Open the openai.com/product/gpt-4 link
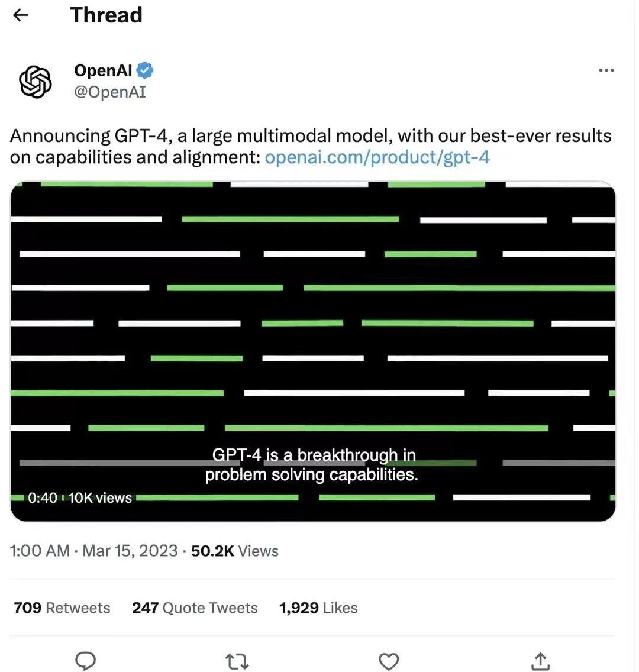 pyautogui.click(x=377, y=157)
